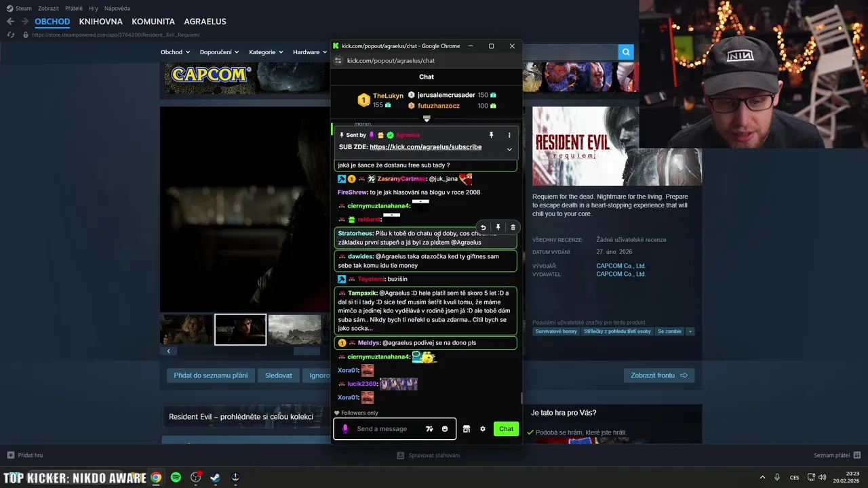Open the Zobrazit menu in Steam

tap(48, 9)
